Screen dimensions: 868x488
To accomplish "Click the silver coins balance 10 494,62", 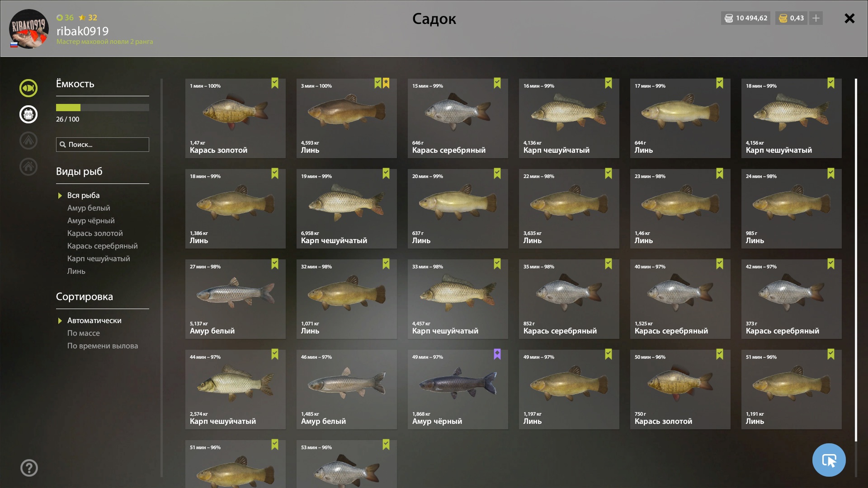I will click(x=746, y=18).
